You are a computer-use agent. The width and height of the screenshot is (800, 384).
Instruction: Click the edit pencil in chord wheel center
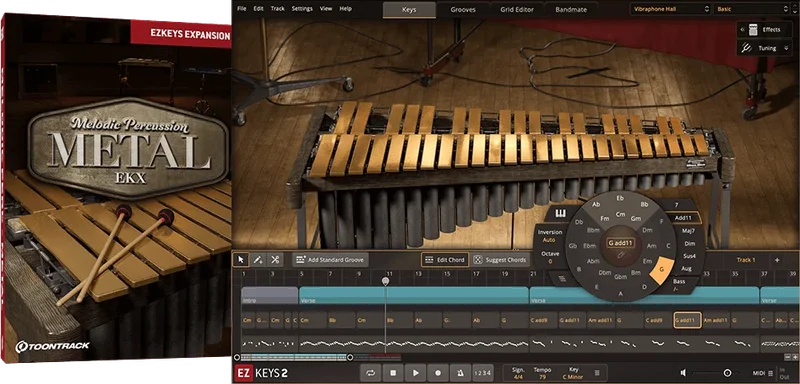tap(621, 254)
